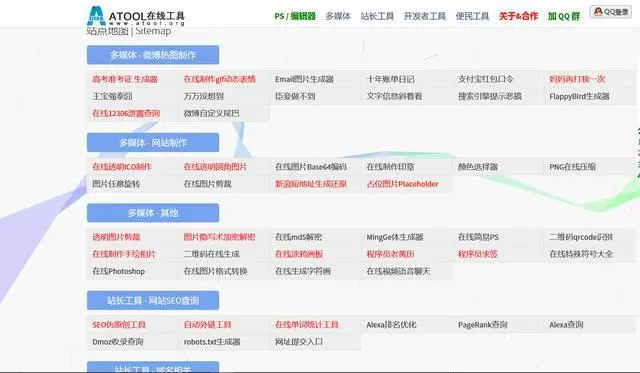Open the 在线特殊符号大全 link
640x373 pixels.
pyautogui.click(x=581, y=254)
